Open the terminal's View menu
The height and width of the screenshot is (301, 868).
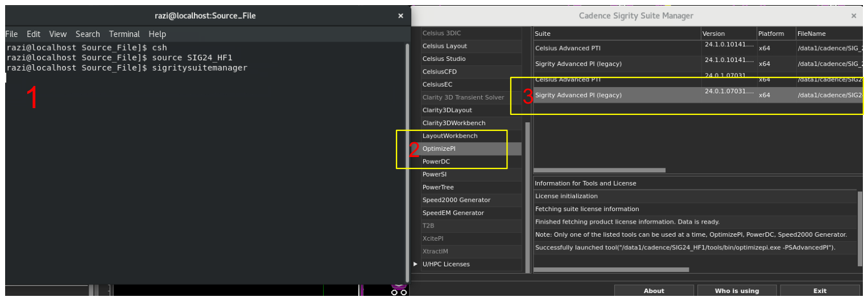[57, 34]
